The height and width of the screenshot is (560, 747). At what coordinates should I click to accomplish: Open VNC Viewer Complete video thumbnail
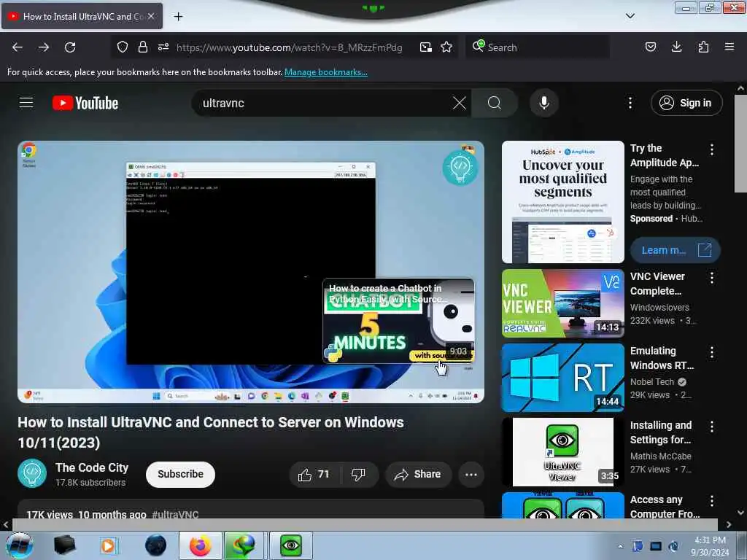(563, 303)
